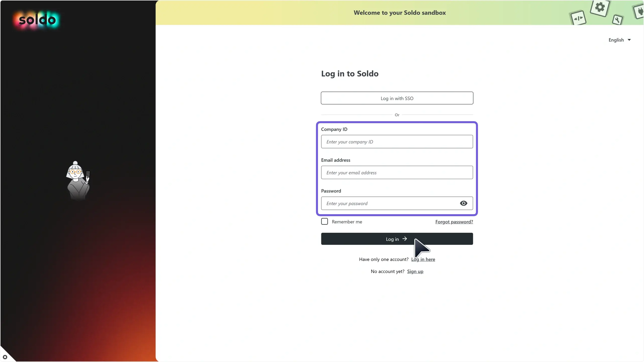Reveal the password using the eye icon

click(x=463, y=203)
